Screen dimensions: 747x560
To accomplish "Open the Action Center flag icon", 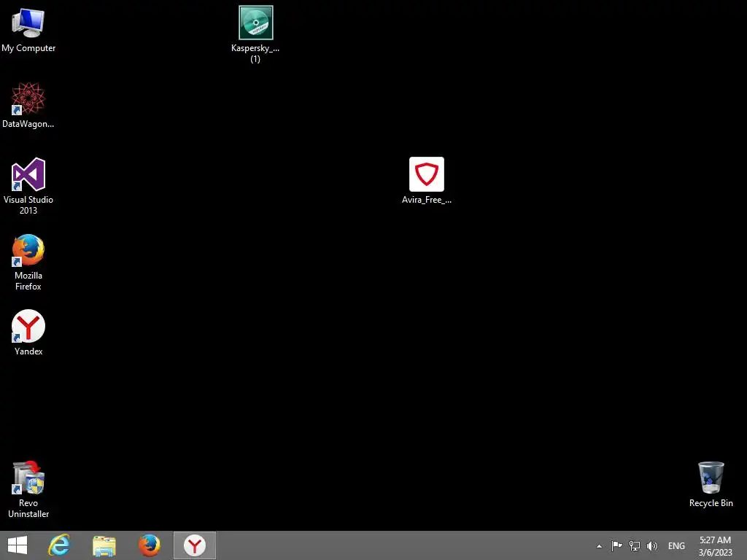I will click(617, 545).
